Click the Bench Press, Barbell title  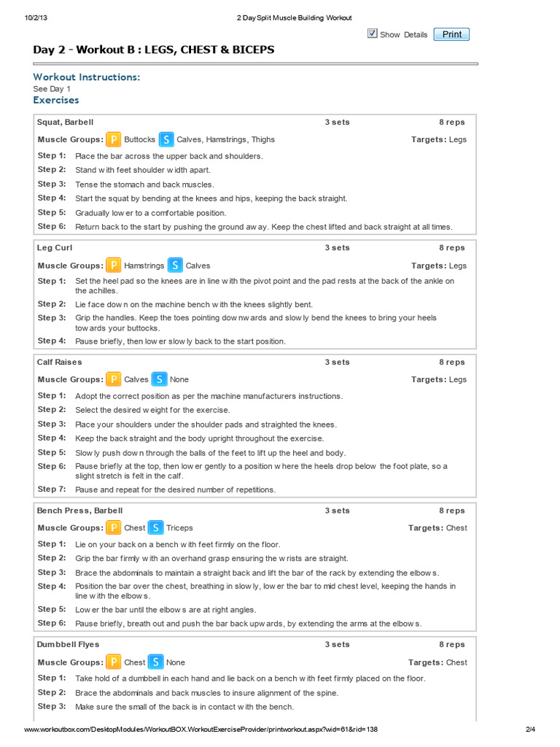(x=80, y=511)
